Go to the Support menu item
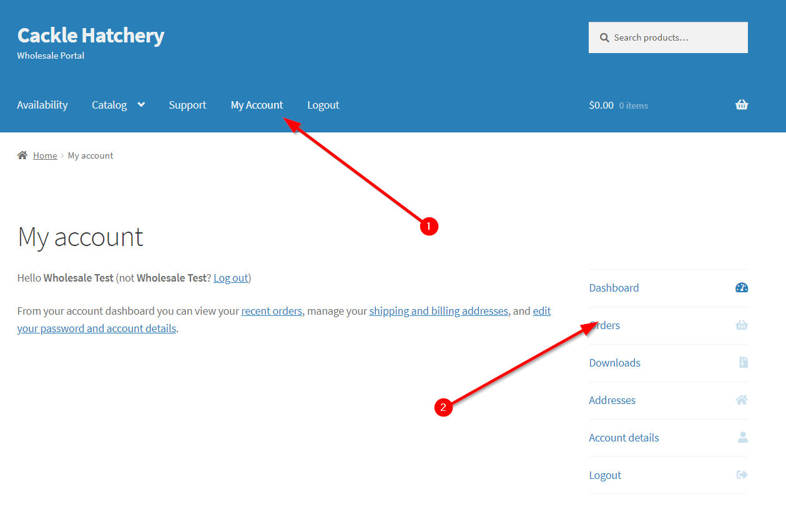Screen dimensions: 786x532 click(187, 105)
